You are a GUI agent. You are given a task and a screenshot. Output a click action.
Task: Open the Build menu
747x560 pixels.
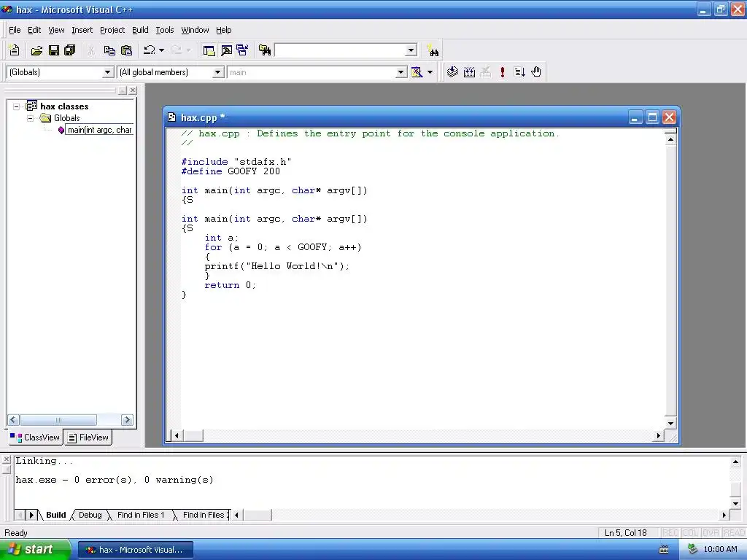[140, 30]
